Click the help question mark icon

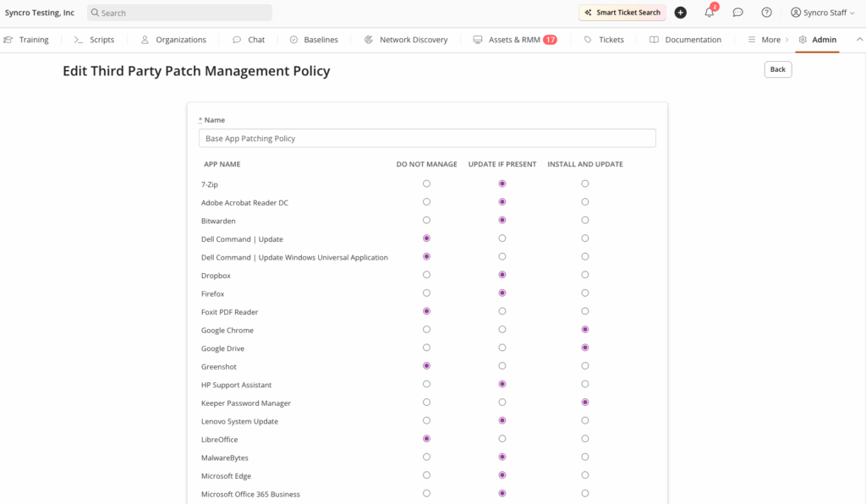[x=766, y=13]
